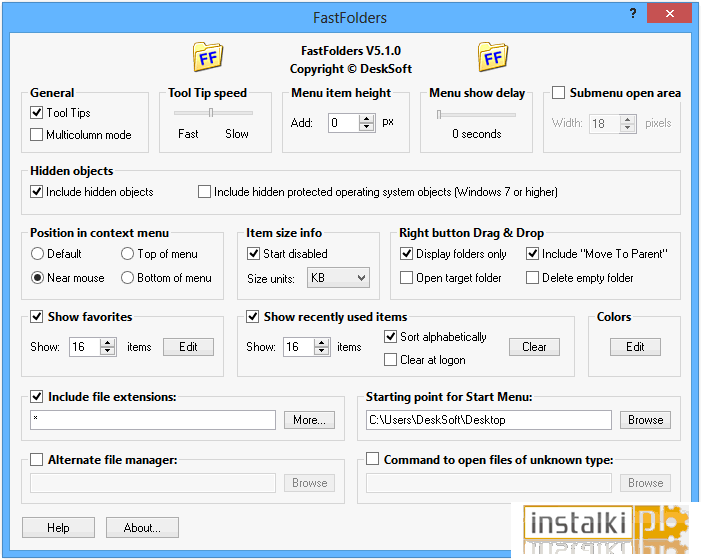Enable Command to open files of unknown type
This screenshot has width=701, height=560.
pos(372,459)
